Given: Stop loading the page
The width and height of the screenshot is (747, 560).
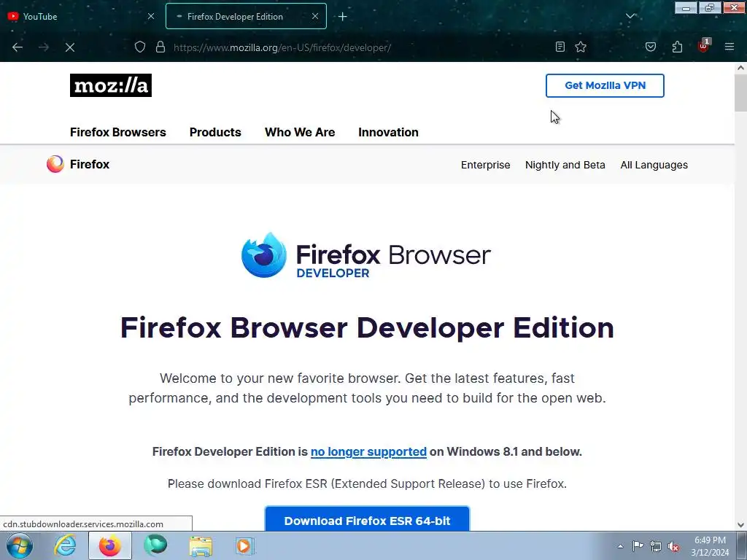Looking at the screenshot, I should (70, 47).
